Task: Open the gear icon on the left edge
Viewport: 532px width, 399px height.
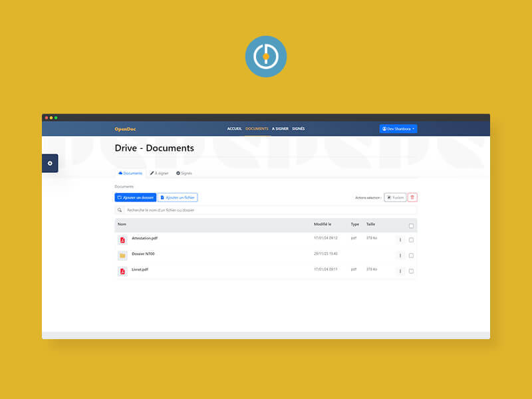Action: pyautogui.click(x=50, y=162)
